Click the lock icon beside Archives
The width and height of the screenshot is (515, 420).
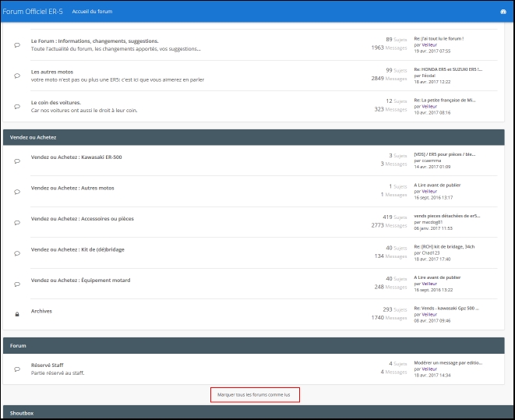17,314
